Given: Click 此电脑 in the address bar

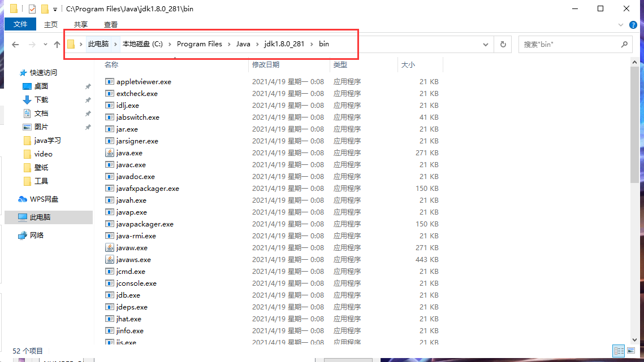Looking at the screenshot, I should tap(98, 44).
